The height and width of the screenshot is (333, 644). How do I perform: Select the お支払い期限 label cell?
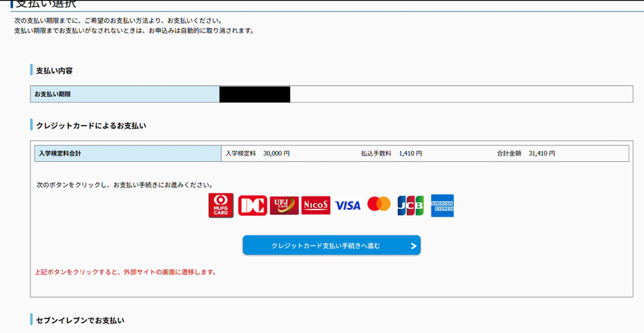(x=125, y=94)
